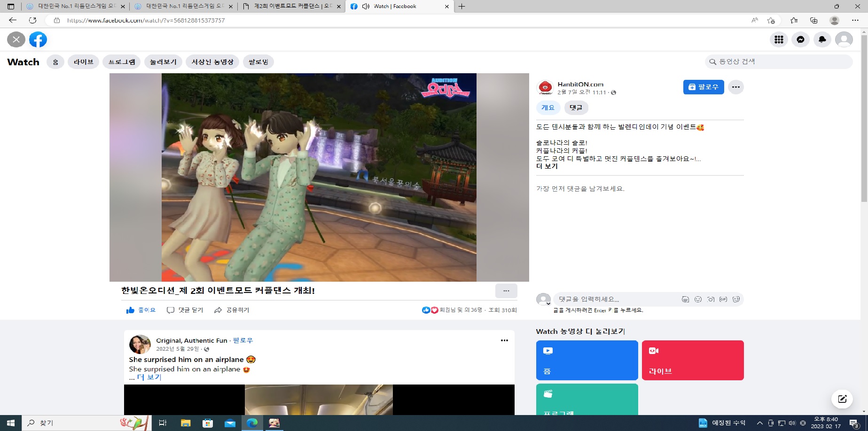This screenshot has width=868, height=431.
Task: Close the video with the X button
Action: (x=16, y=39)
